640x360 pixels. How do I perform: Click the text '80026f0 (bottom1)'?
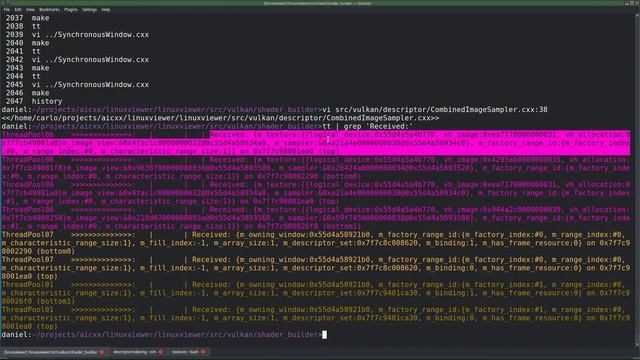[x=38, y=301]
